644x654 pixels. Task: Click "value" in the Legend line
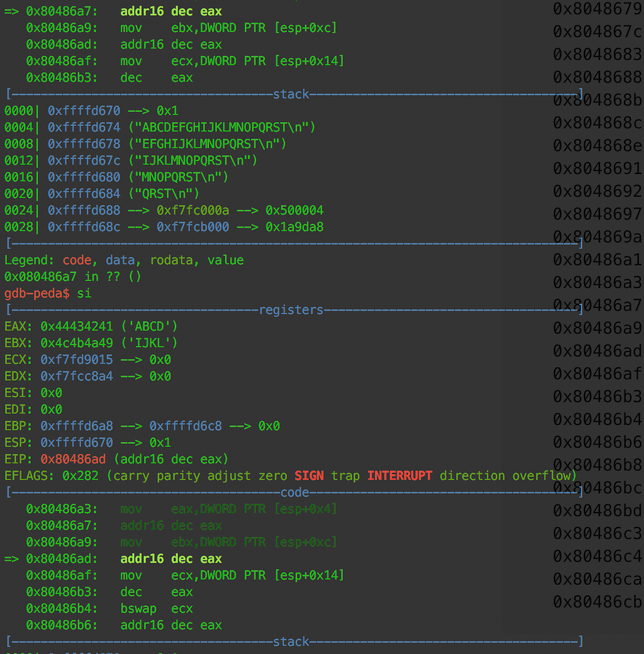(226, 260)
